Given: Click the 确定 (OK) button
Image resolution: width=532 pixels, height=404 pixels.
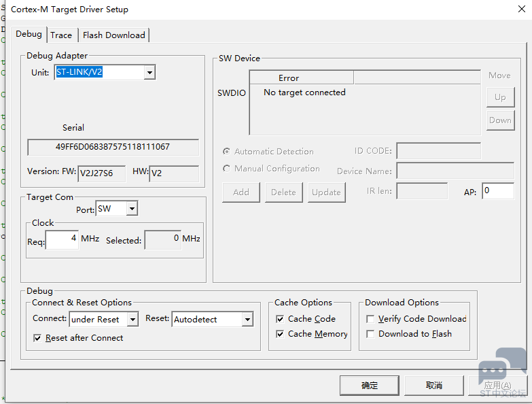Looking at the screenshot, I should pyautogui.click(x=370, y=386).
